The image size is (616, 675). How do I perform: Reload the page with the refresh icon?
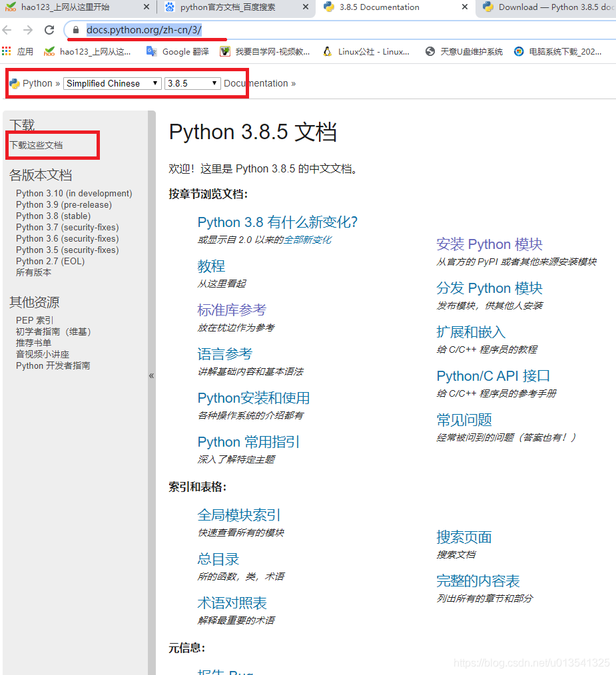pyautogui.click(x=49, y=30)
